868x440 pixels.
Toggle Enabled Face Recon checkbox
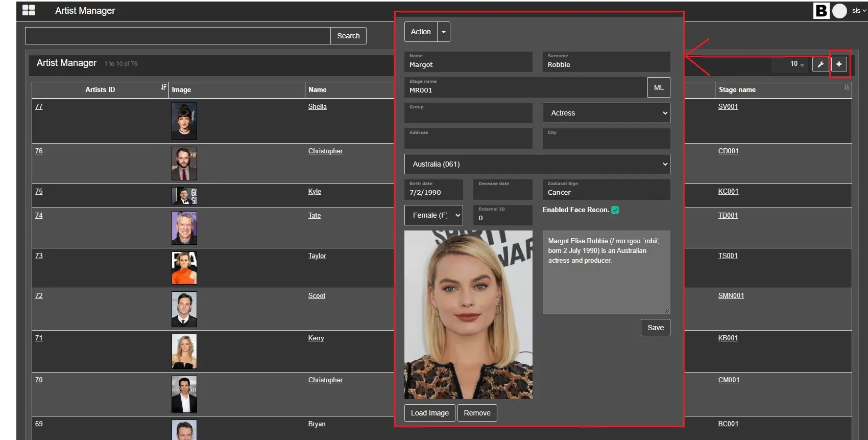(615, 210)
